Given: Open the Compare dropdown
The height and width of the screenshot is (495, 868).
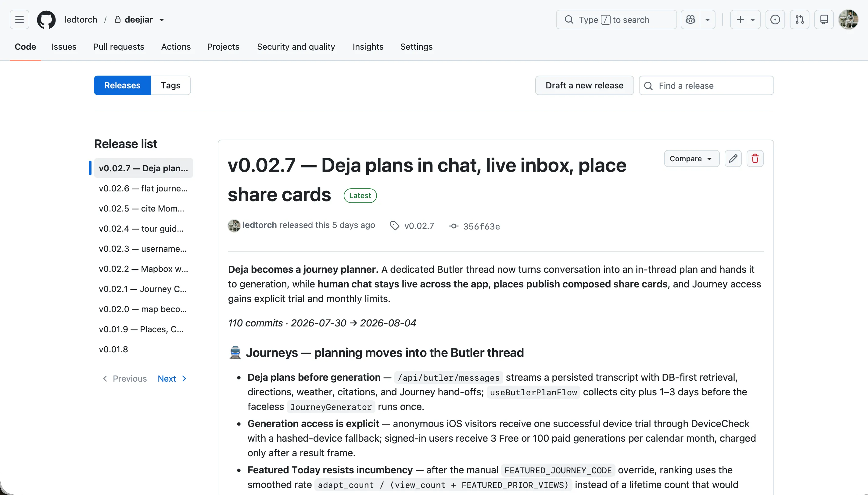Looking at the screenshot, I should click(x=691, y=158).
